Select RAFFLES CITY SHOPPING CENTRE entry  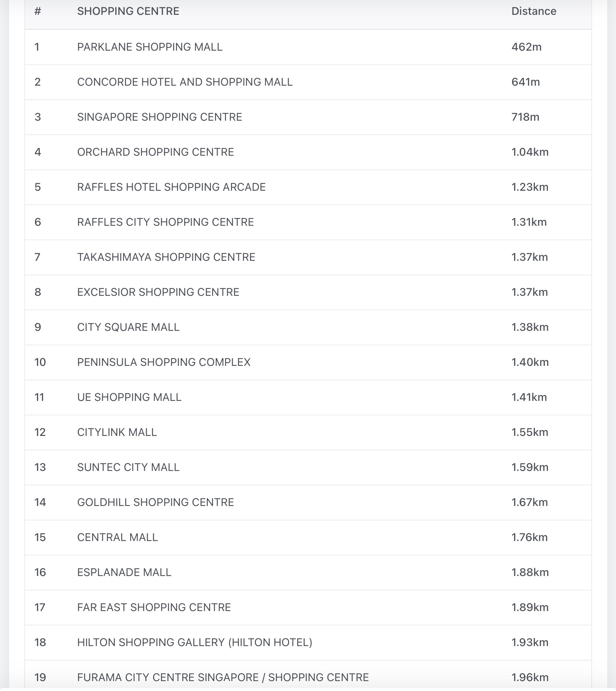pyautogui.click(x=165, y=222)
